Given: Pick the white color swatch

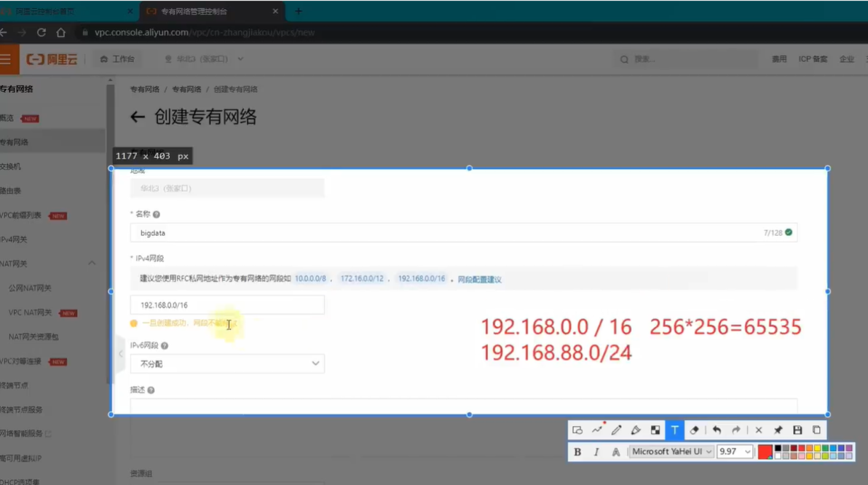Looking at the screenshot, I should (778, 456).
